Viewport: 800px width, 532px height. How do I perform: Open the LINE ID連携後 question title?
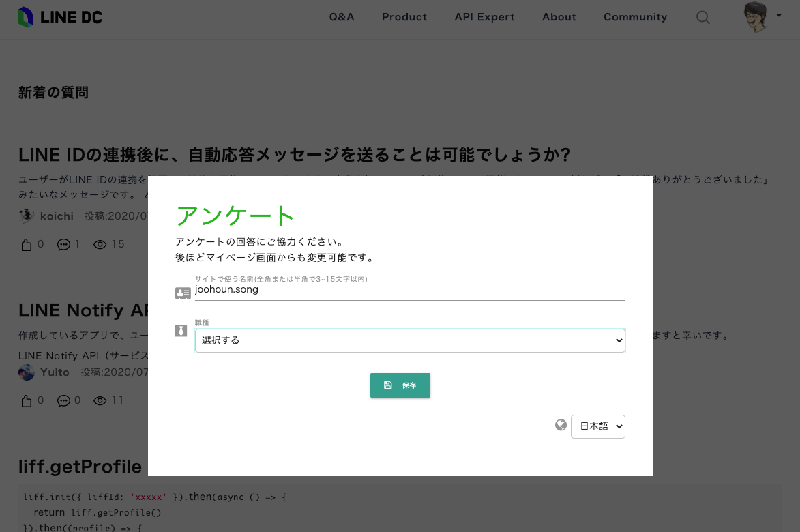(x=295, y=155)
